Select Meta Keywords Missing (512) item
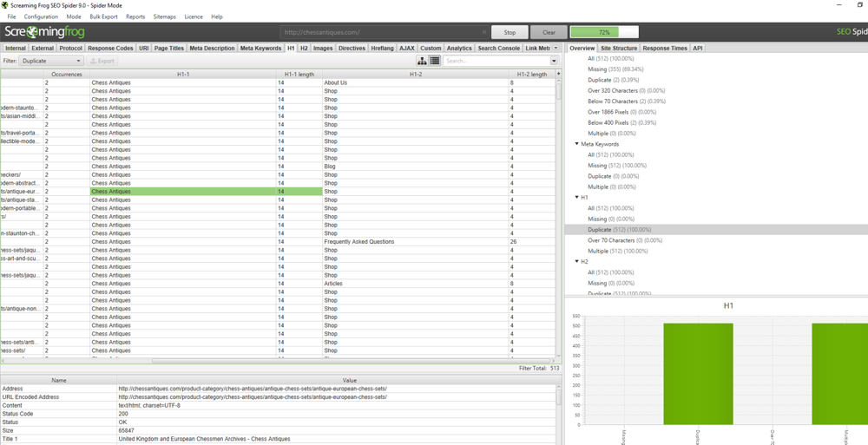Viewport: 868px width, 445px height. (x=616, y=166)
